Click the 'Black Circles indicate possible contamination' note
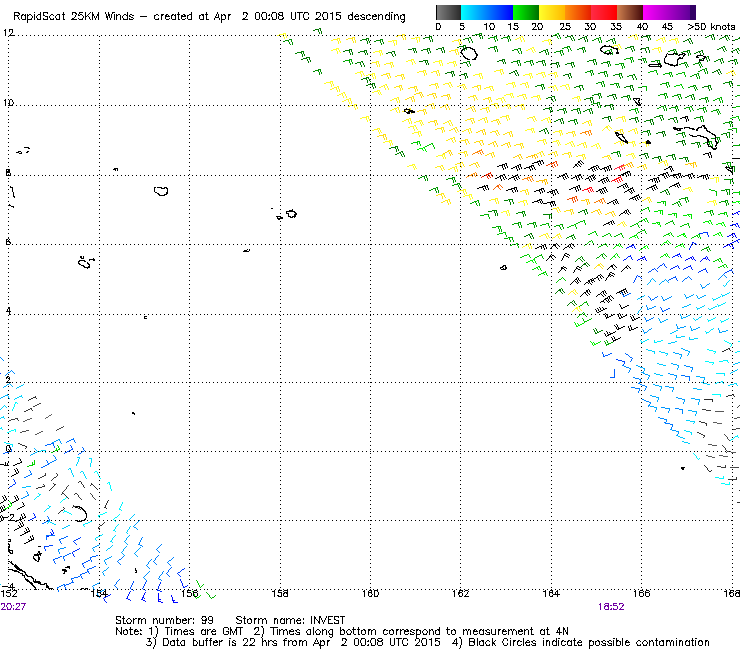 (589, 642)
